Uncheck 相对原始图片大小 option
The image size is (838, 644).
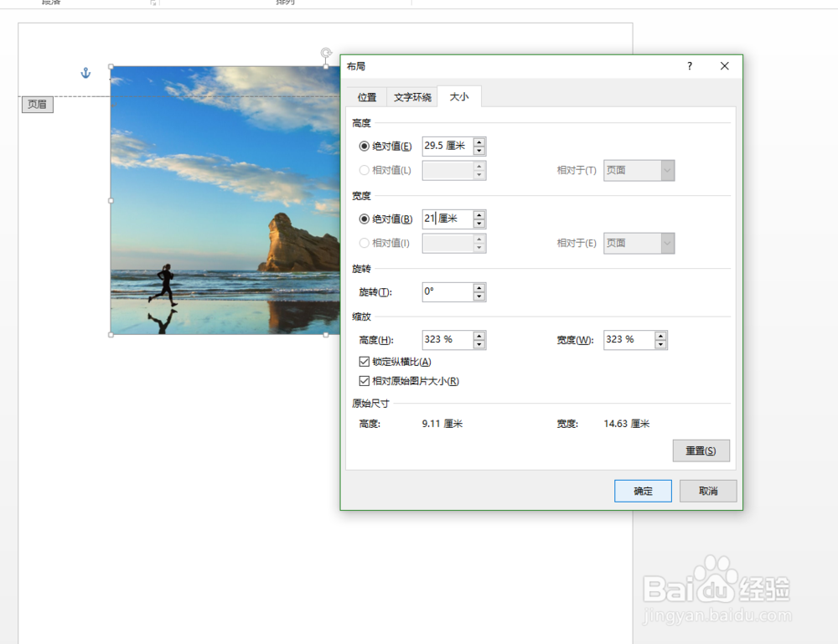tap(365, 380)
